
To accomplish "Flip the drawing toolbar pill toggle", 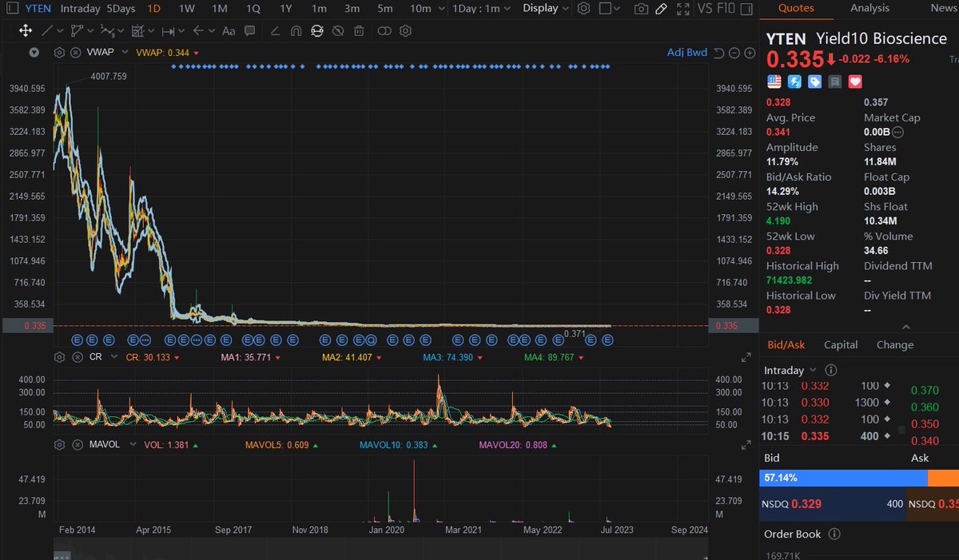I will [x=384, y=31].
